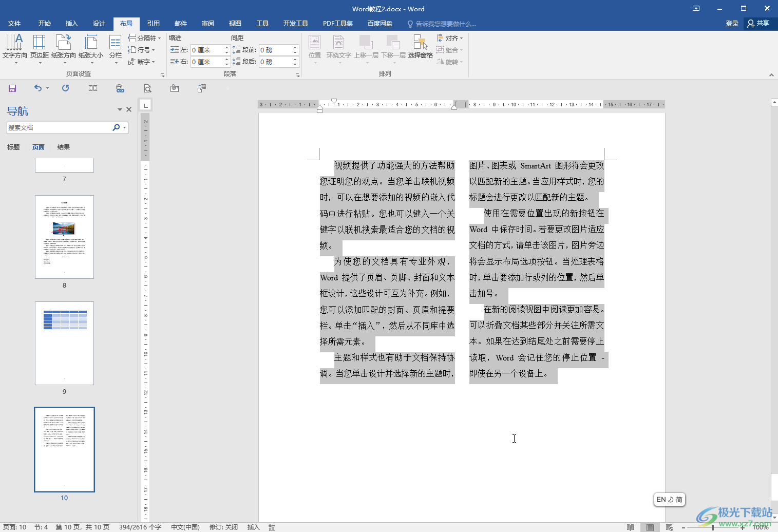Switch to the References (引用) tab
The width and height of the screenshot is (778, 532).
pyautogui.click(x=154, y=24)
